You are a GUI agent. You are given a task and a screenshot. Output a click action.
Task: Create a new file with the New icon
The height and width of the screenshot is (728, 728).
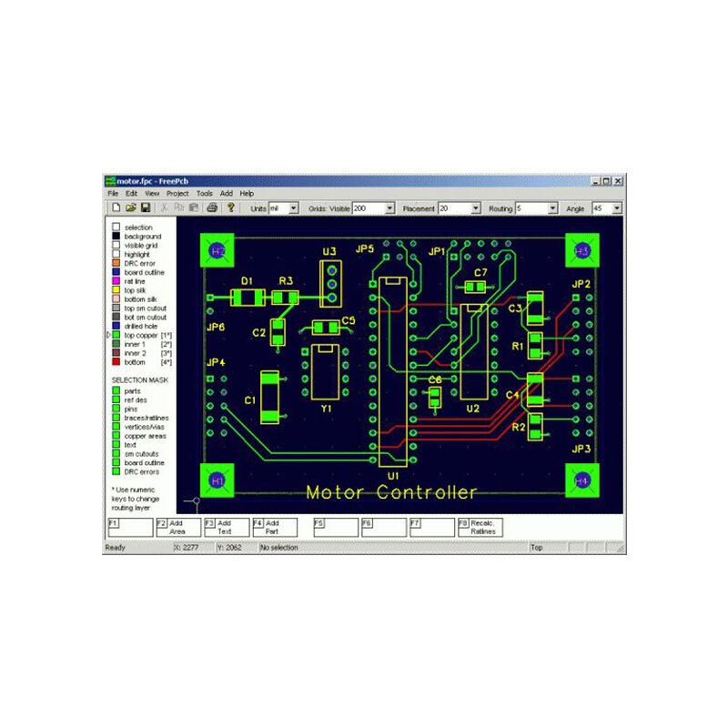pos(116,208)
